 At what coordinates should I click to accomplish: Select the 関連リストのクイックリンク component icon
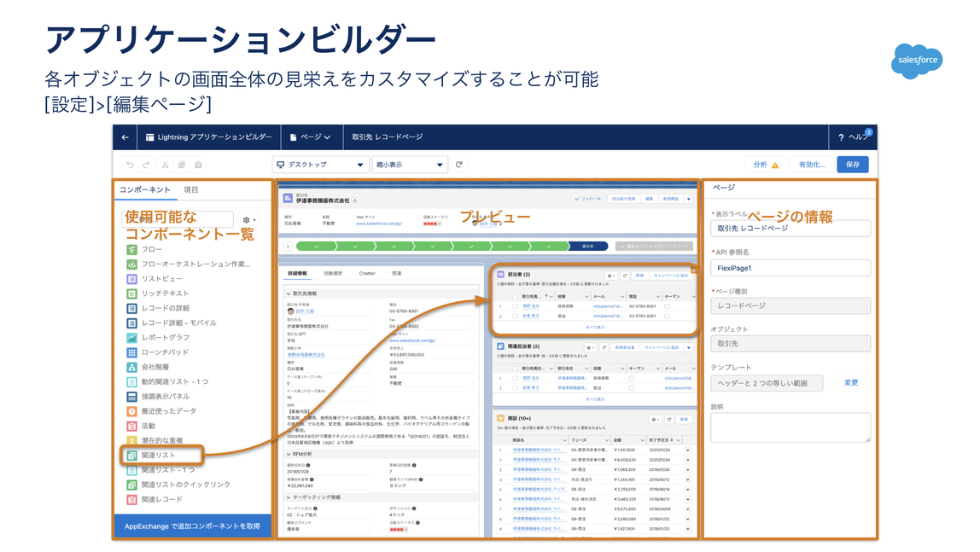point(131,485)
